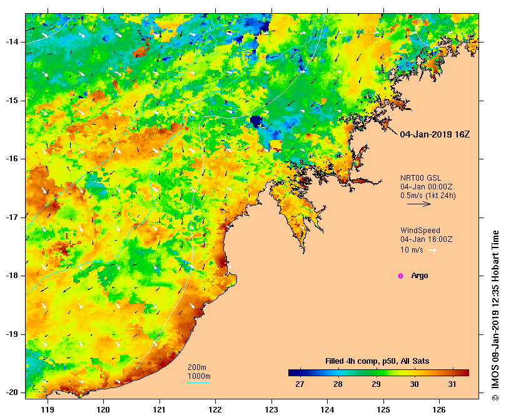The width and height of the screenshot is (506, 420).
Task: Click the IMOS copyright timestamp text
Action: (495, 316)
